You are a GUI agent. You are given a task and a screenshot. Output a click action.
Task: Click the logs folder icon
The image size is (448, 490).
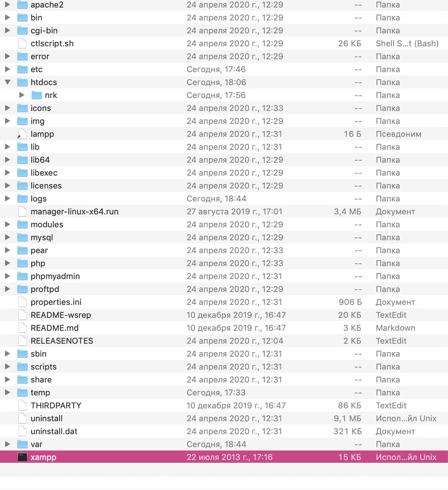pos(23,199)
